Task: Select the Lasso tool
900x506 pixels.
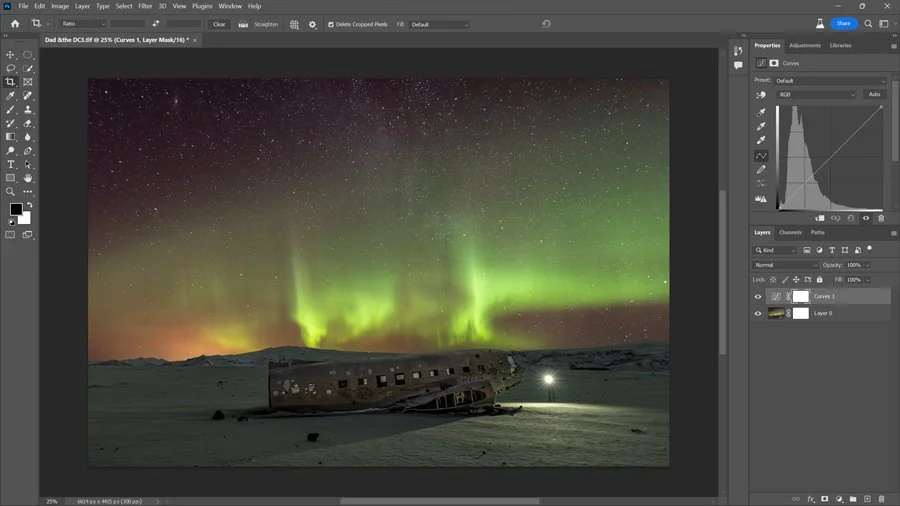Action: coord(11,69)
